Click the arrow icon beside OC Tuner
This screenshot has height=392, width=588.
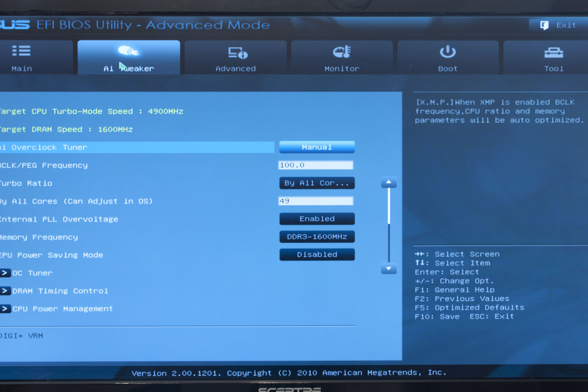5,273
